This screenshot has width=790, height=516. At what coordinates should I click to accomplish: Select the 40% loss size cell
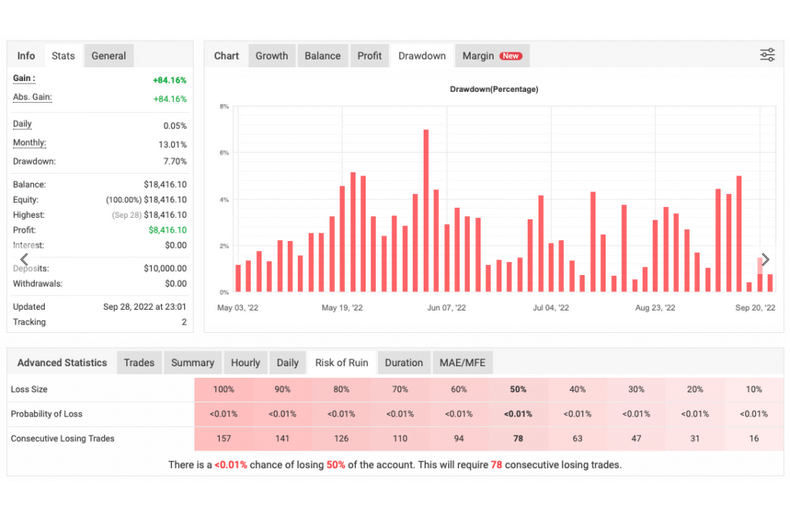tap(577, 389)
